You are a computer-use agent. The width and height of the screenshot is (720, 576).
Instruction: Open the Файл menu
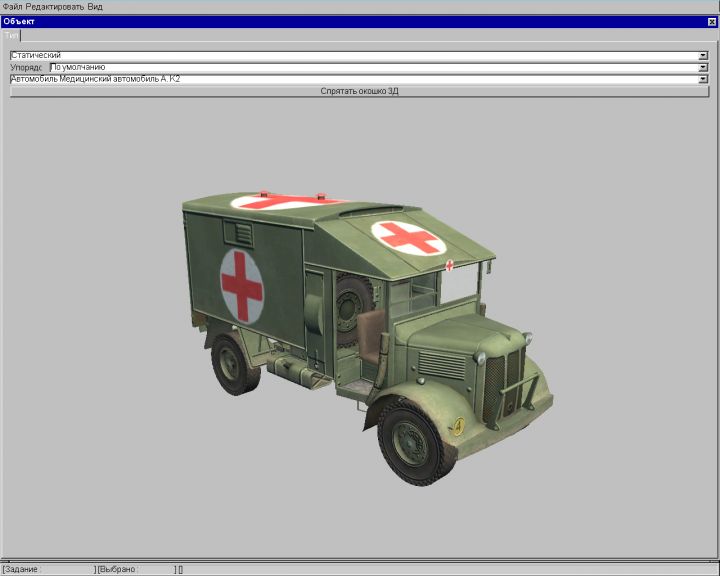pyautogui.click(x=12, y=6)
